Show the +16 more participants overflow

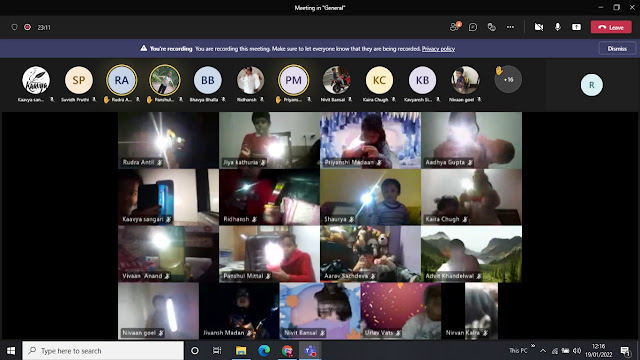point(508,79)
